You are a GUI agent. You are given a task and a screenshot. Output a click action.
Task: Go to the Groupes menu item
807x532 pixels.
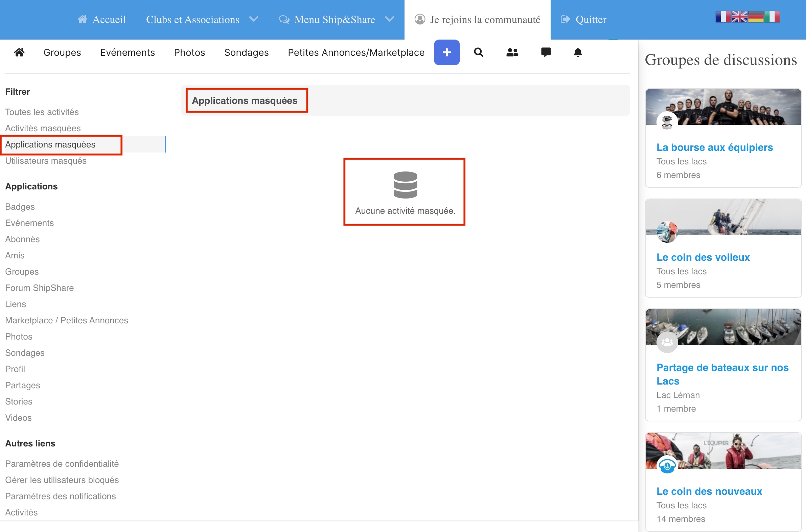pyautogui.click(x=62, y=52)
